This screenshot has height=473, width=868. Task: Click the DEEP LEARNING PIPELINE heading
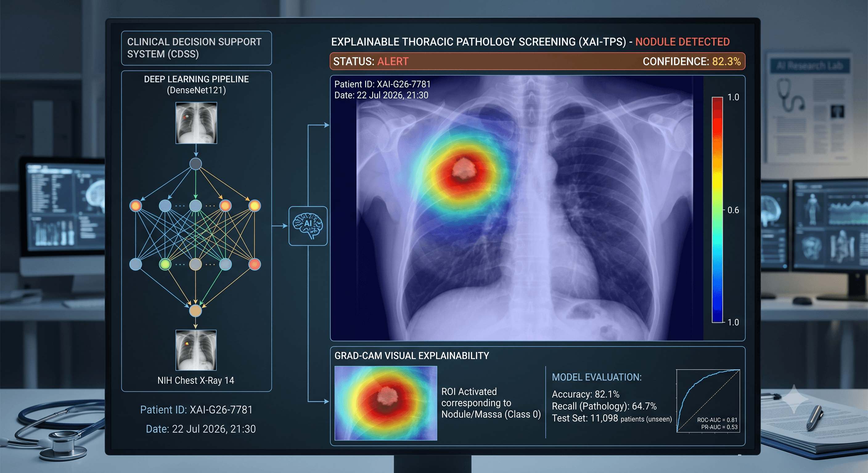pos(196,79)
